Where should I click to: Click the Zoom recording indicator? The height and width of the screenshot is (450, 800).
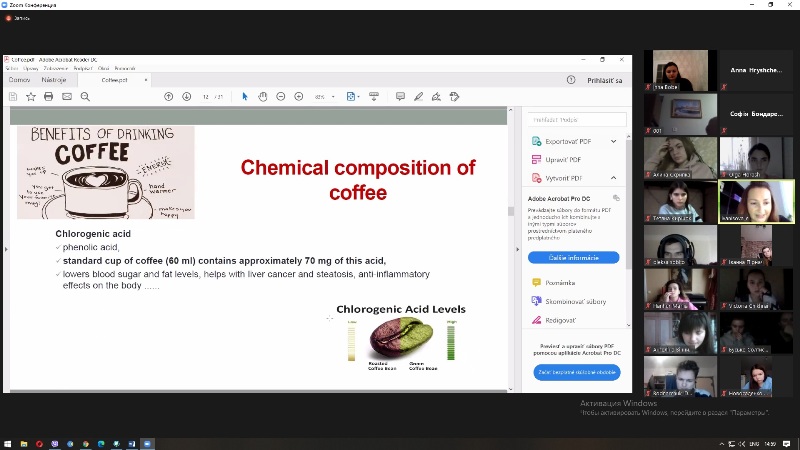tap(18, 18)
